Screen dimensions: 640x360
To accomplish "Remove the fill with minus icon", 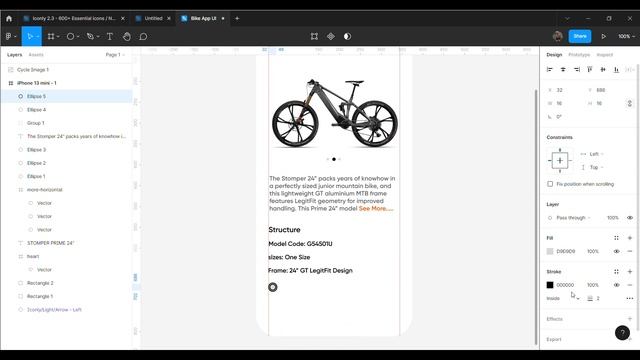I will click(630, 251).
